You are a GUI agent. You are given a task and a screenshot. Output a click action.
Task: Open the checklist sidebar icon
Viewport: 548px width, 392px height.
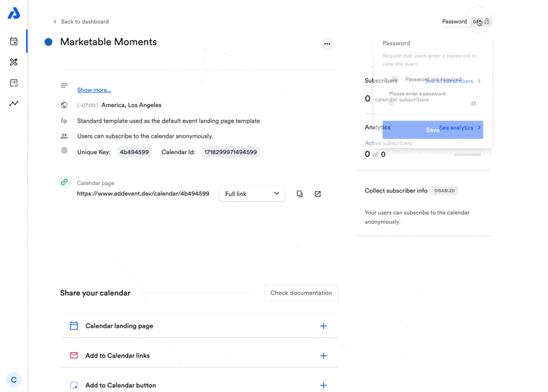pyautogui.click(x=14, y=83)
